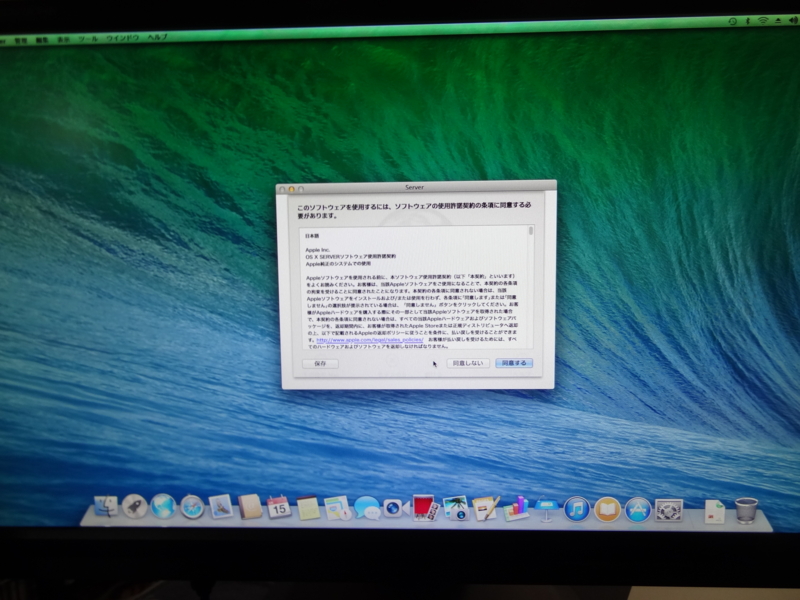Open the 表示 menu
This screenshot has height=600, width=800.
(63, 39)
